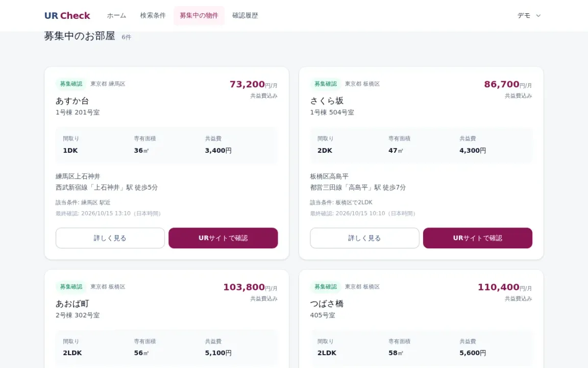Open the つばさ橋 property title

point(327,304)
